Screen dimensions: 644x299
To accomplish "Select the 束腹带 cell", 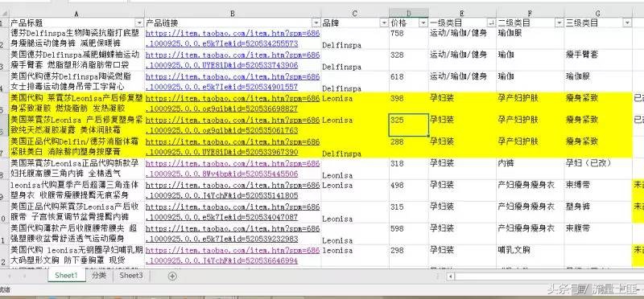I will [598, 234].
